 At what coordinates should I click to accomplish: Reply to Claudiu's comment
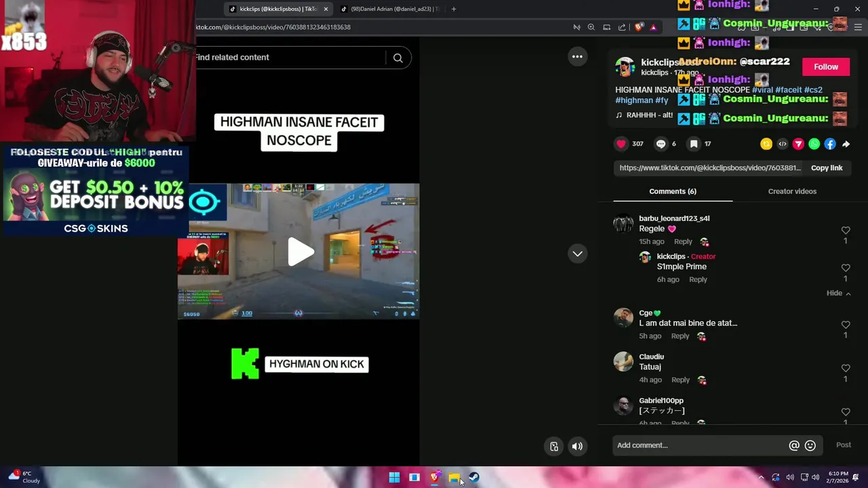click(x=680, y=380)
